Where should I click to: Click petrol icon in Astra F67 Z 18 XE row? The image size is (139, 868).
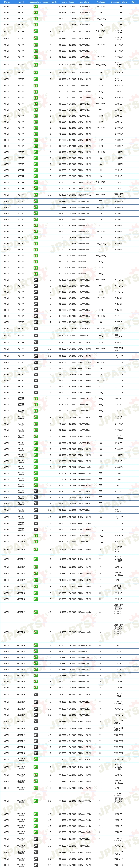(x=35, y=188)
